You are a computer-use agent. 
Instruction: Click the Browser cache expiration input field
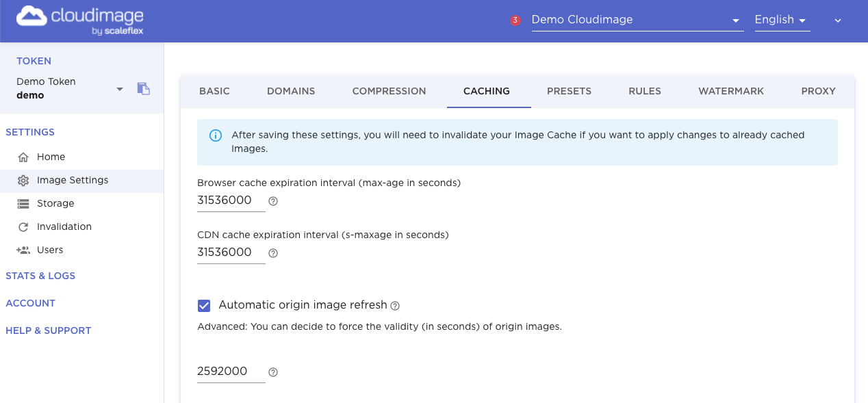tap(231, 201)
